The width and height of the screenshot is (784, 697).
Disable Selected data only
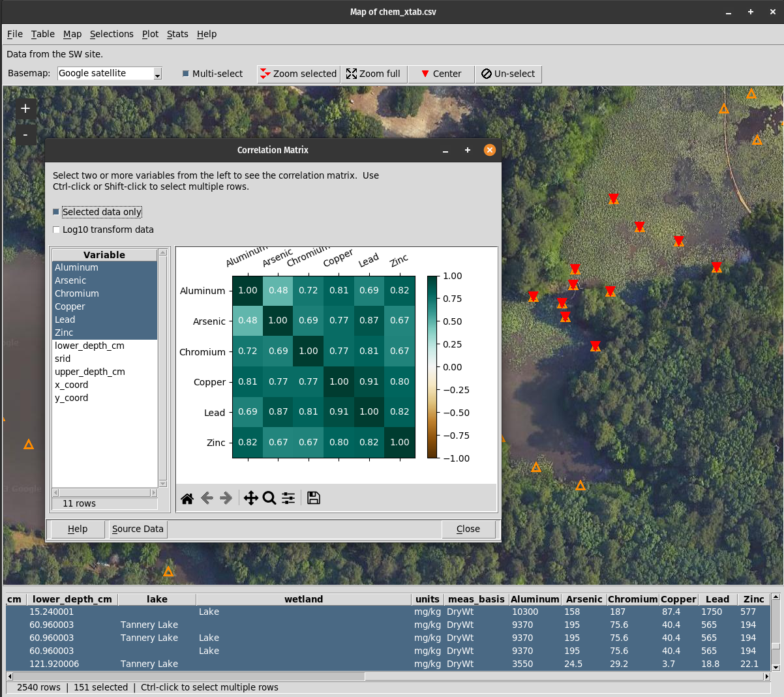pyautogui.click(x=56, y=211)
